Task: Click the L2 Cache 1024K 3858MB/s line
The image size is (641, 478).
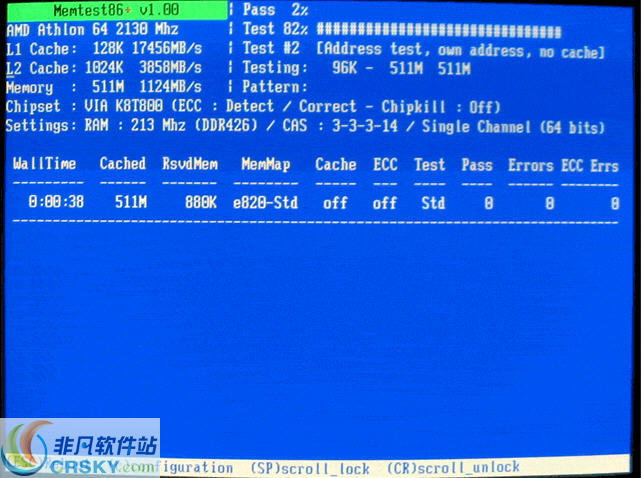Action: click(x=104, y=68)
